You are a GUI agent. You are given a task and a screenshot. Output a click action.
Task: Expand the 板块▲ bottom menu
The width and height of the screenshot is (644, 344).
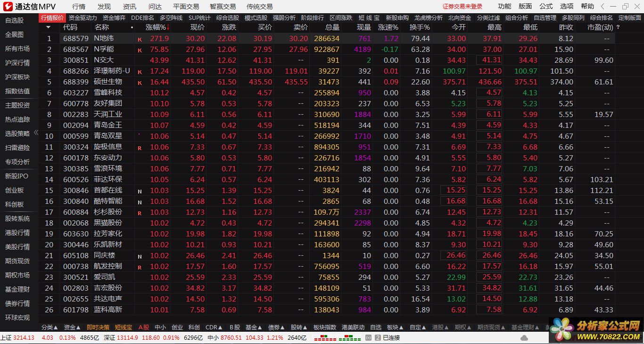[x=396, y=327]
